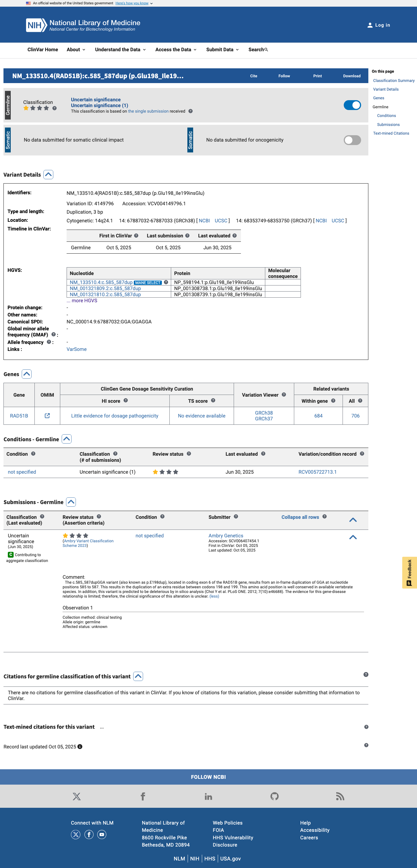Open the X (Twitter) icon under Follow NCBI
Screen dimensions: 417x868
tap(77, 796)
